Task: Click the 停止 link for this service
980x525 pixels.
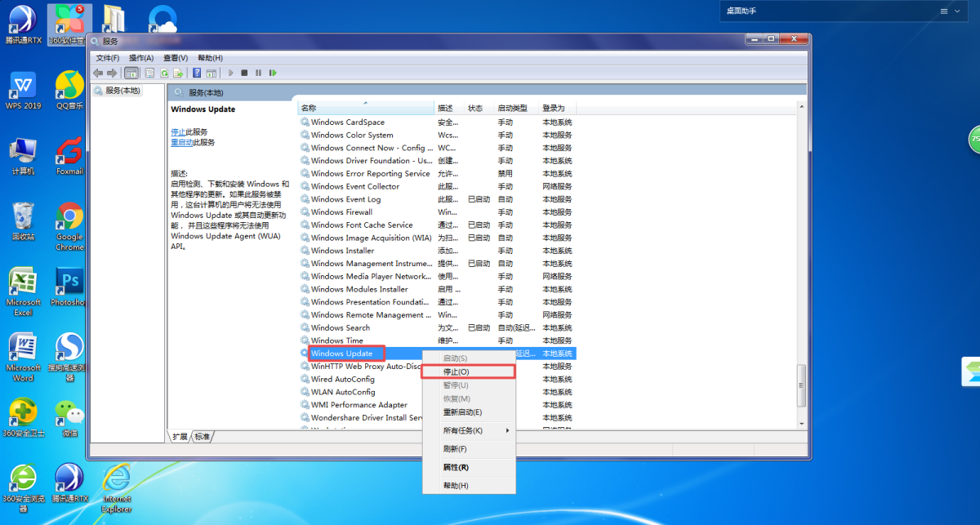Action: [178, 131]
